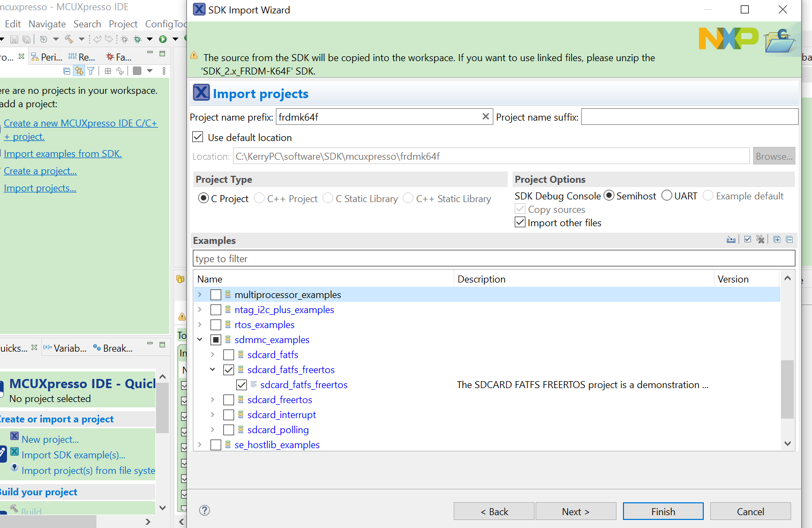
Task: Disable the Import other files option
Action: 520,222
